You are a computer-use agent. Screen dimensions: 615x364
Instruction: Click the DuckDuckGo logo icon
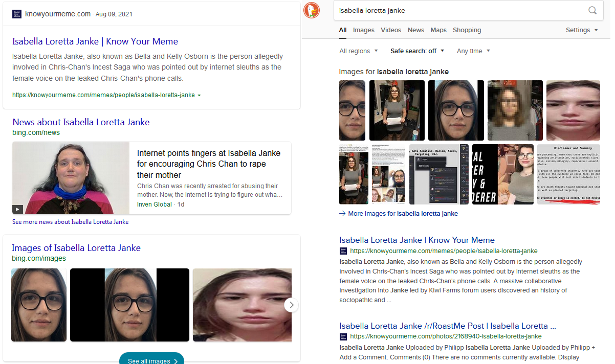click(312, 10)
